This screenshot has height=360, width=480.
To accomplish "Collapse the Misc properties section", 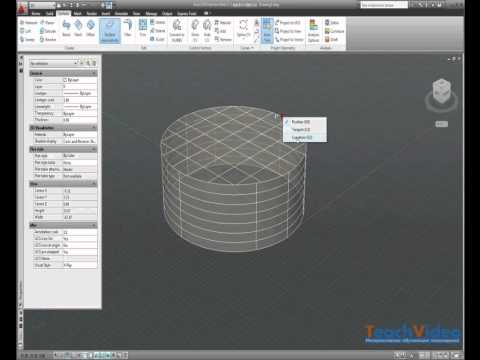I will pos(94,225).
